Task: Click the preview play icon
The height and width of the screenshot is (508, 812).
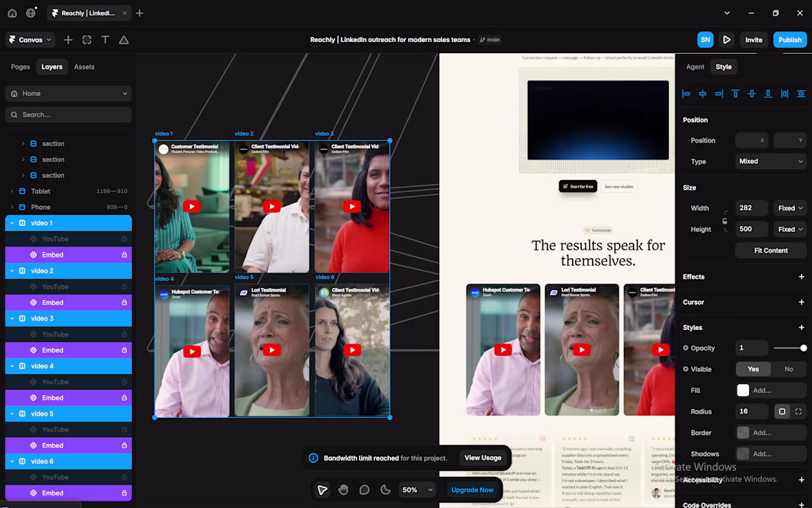Action: pos(726,40)
